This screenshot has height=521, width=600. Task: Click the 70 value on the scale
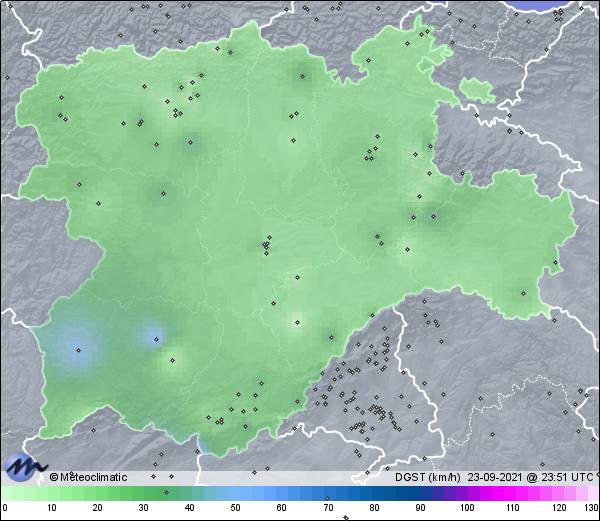(328, 508)
